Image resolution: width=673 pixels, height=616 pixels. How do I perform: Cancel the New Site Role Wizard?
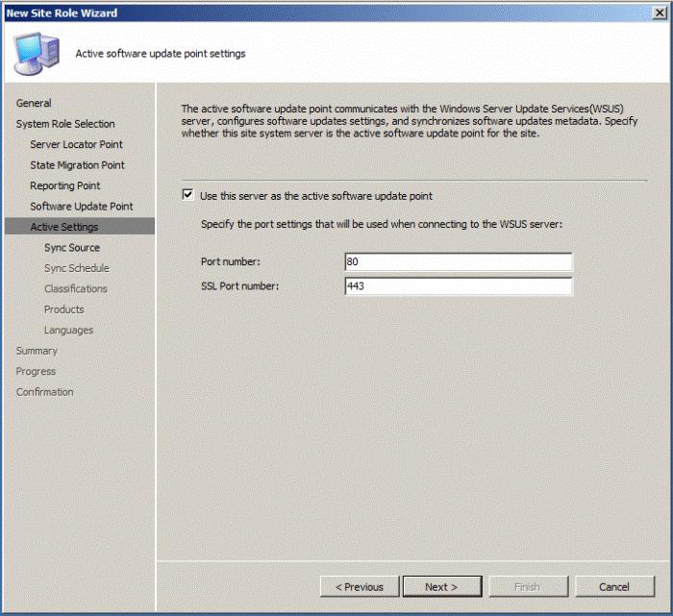coord(614,586)
